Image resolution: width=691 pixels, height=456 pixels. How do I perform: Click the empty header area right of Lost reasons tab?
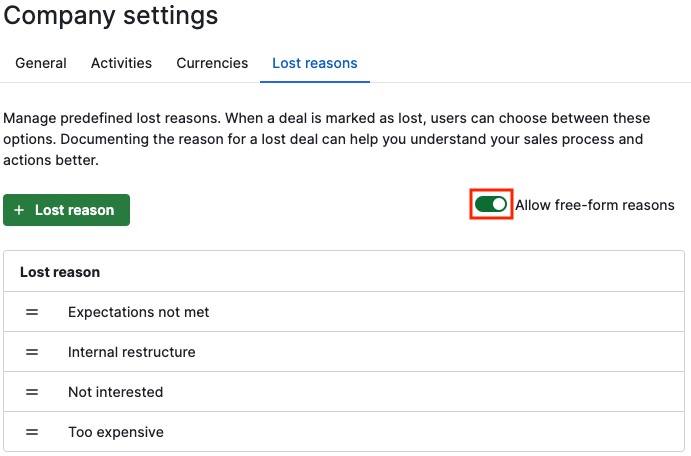point(529,63)
